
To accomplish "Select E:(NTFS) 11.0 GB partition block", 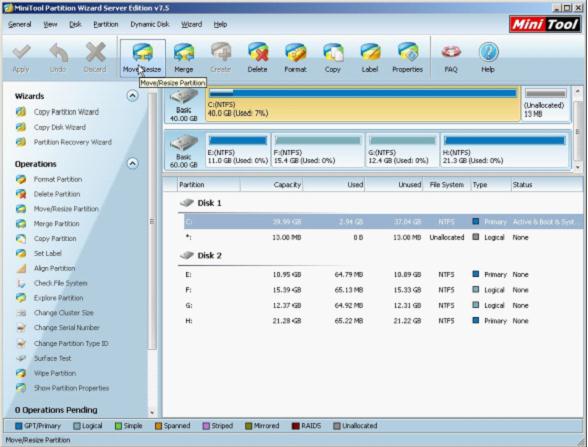I will tap(238, 150).
